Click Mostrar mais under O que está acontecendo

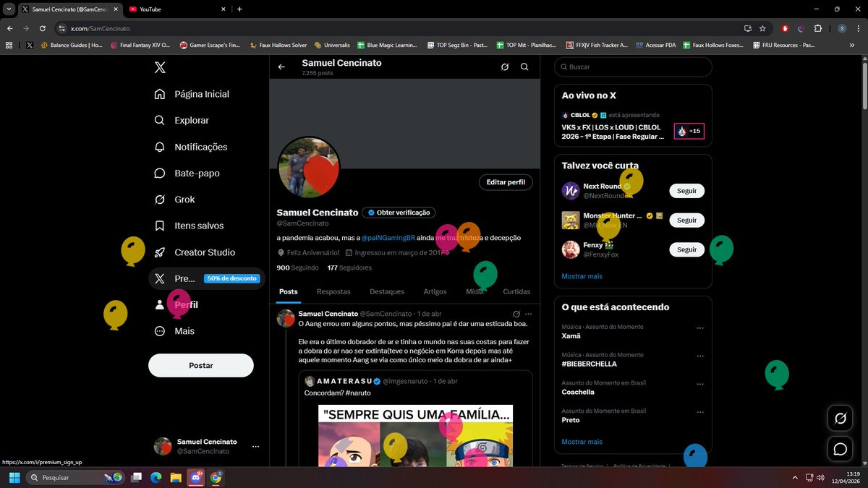tap(582, 442)
